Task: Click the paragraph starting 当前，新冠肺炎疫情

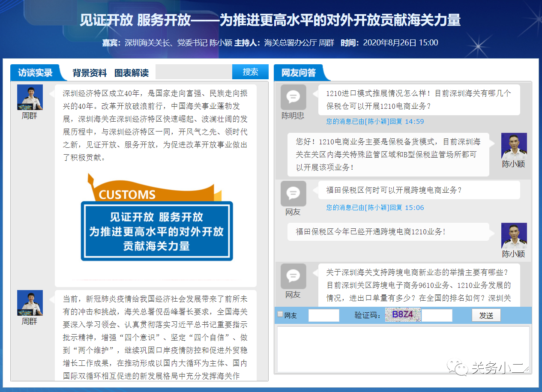Action: [155, 337]
